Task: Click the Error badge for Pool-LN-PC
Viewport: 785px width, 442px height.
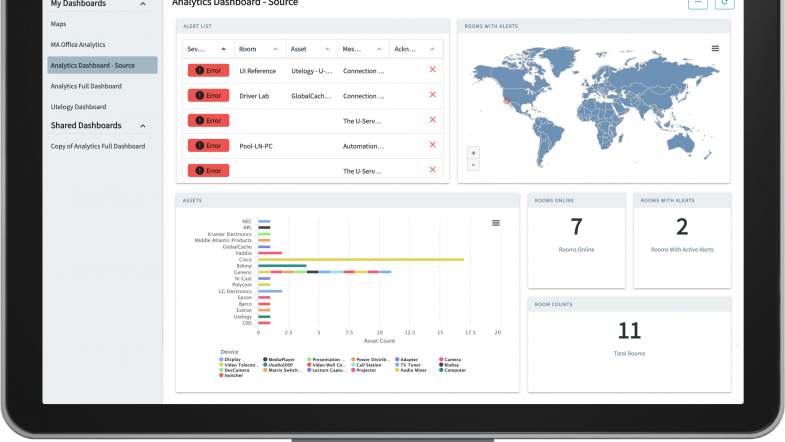Action: tap(208, 146)
